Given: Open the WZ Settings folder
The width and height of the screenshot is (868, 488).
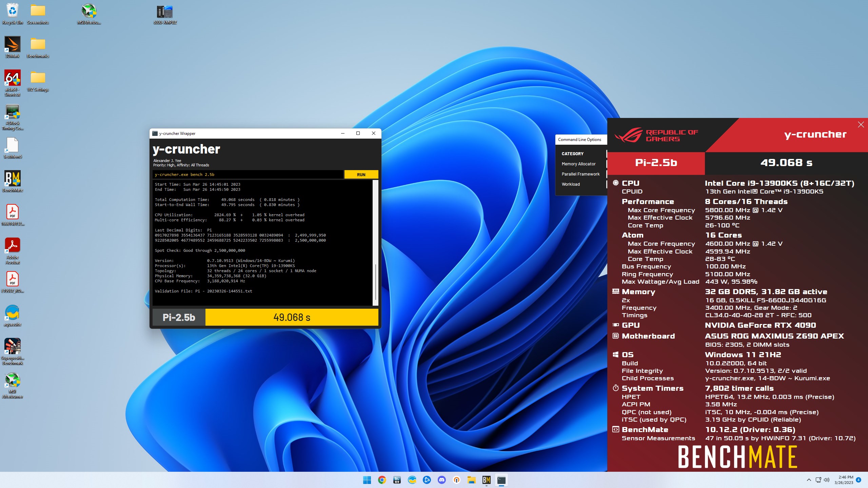Looking at the screenshot, I should click(38, 81).
